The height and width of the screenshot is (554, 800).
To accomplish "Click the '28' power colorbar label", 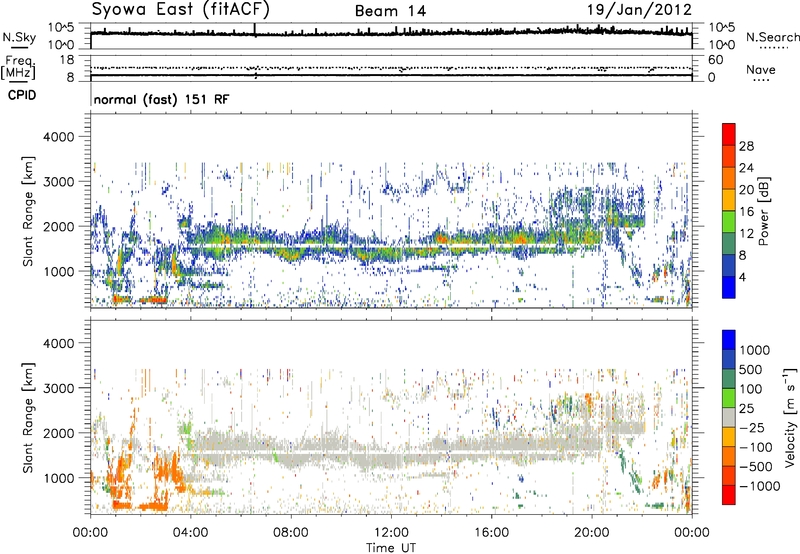I will pyautogui.click(x=746, y=146).
